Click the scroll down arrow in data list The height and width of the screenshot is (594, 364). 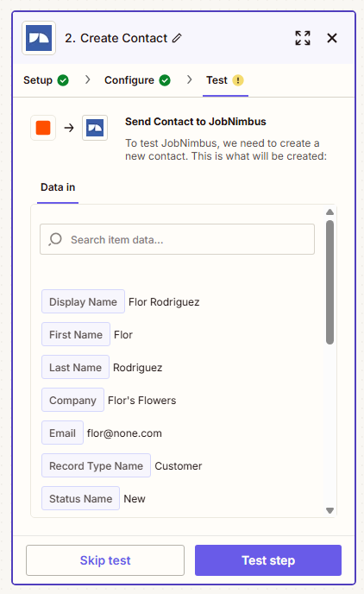click(330, 510)
